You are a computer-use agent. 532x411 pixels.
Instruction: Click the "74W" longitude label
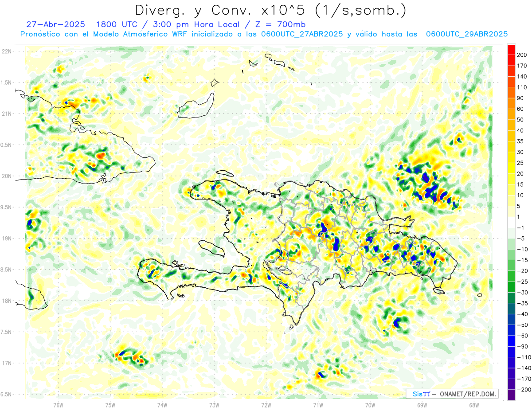pyautogui.click(x=162, y=405)
